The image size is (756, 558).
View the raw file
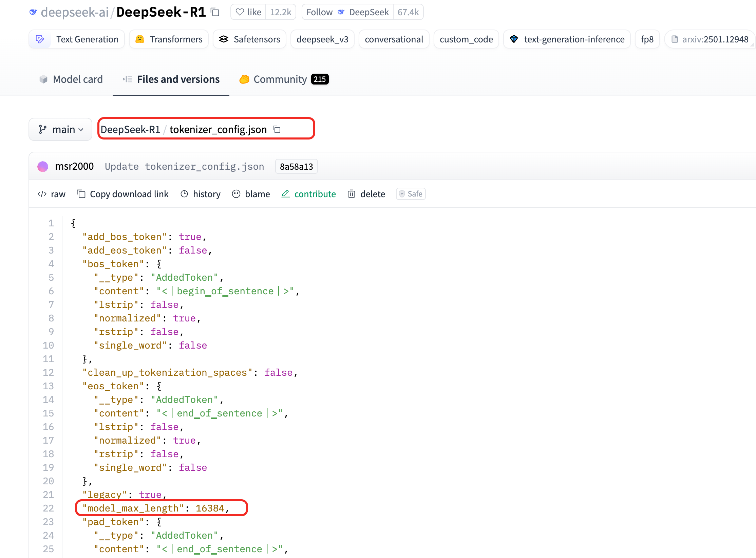click(52, 194)
